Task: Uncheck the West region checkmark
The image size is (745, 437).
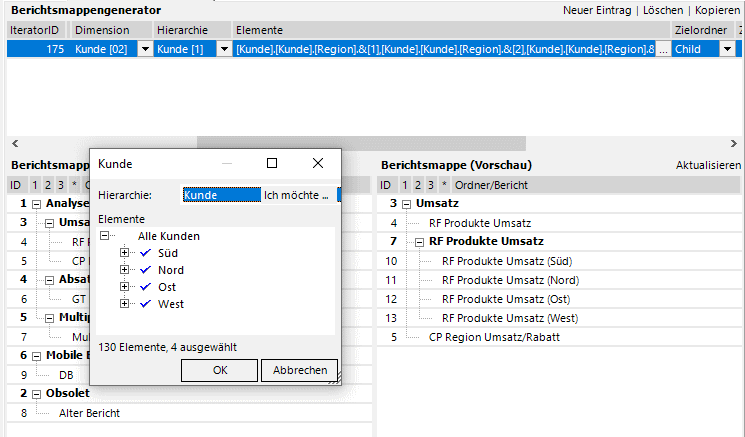Action: coord(146,304)
